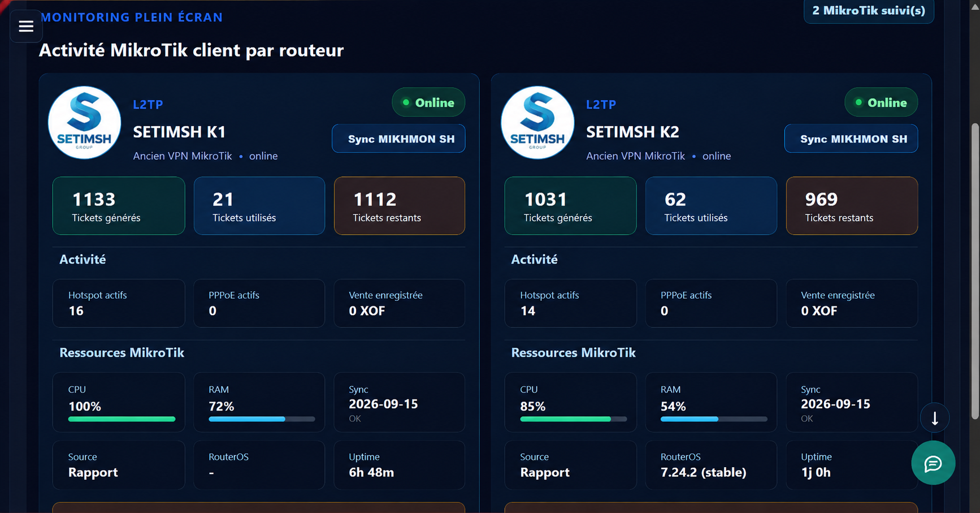Click the Activité heading for SETIMSH K1
The image size is (980, 513).
[x=83, y=260]
